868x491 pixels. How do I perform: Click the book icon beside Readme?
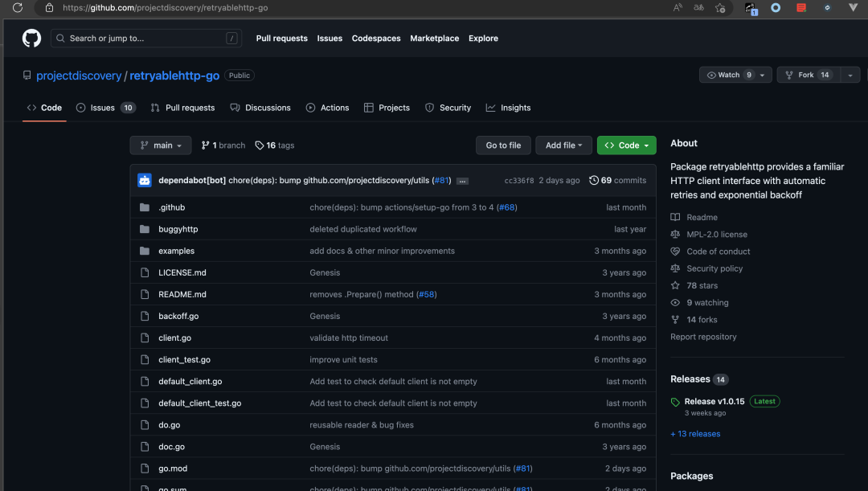tap(675, 218)
